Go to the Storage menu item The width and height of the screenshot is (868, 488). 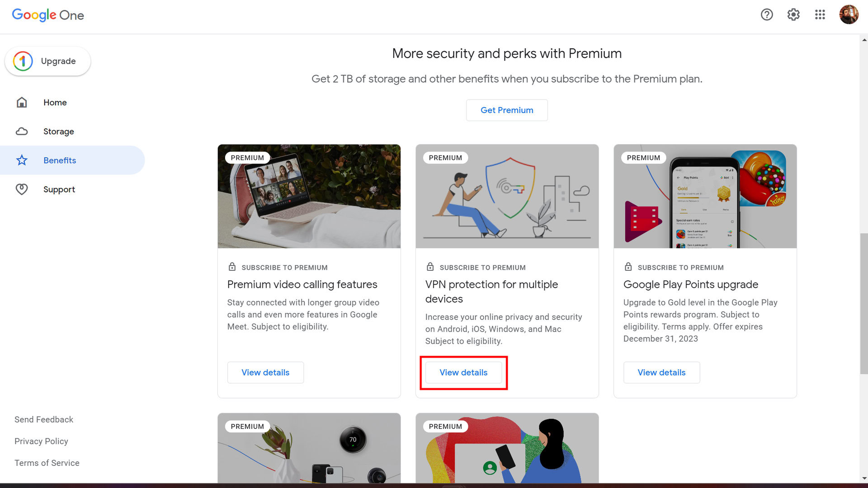pos(59,131)
